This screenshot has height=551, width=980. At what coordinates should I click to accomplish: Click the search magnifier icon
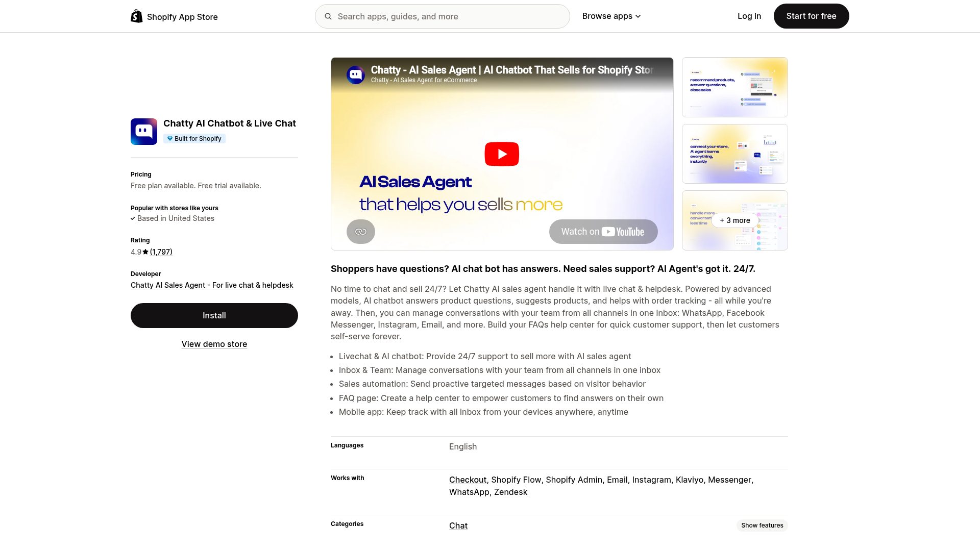point(328,16)
